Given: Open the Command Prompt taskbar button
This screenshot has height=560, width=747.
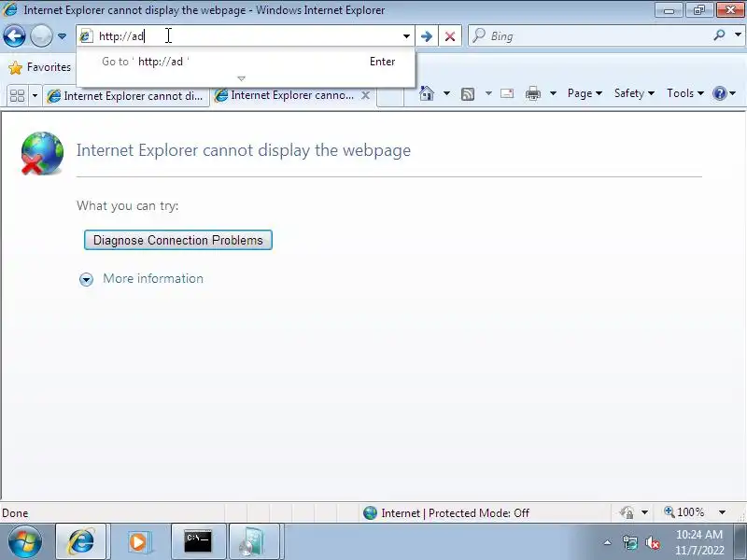Looking at the screenshot, I should tap(198, 541).
